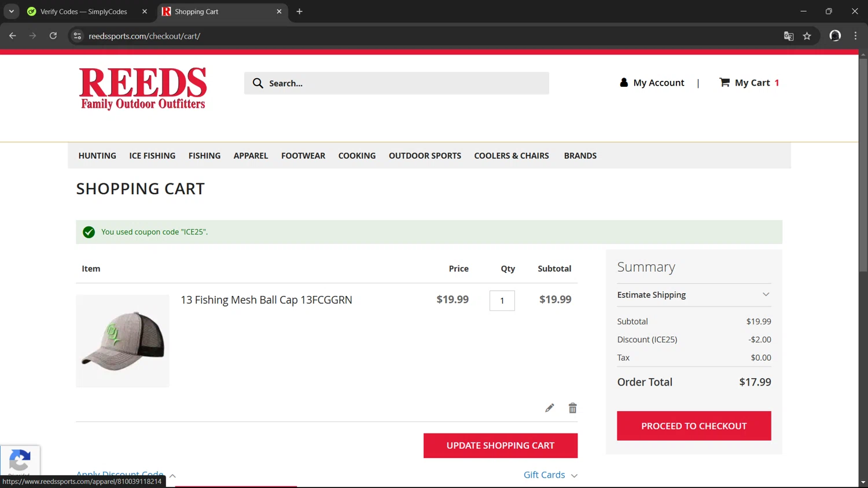Click the Reeds Family Outdoor Outfitters logo
868x488 pixels.
tap(143, 88)
